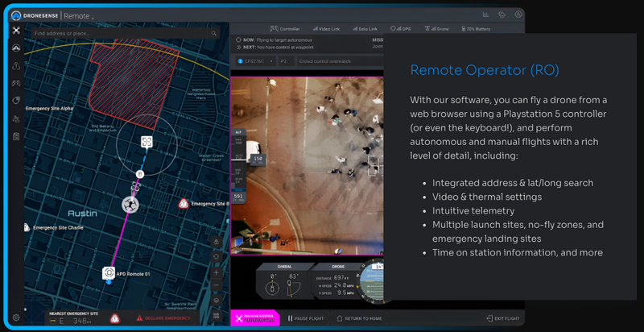Select the Emergency Site B warning marker

point(184,203)
